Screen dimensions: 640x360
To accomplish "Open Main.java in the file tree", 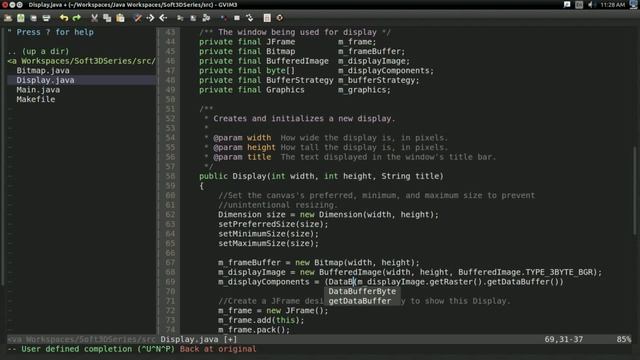I will click(38, 90).
